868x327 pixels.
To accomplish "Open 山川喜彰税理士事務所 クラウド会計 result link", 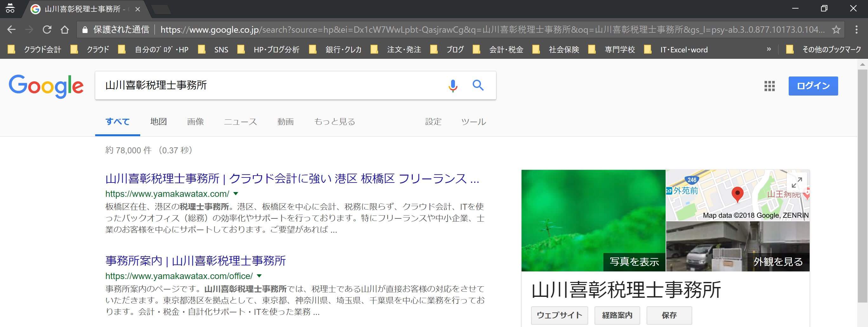I will 292,178.
